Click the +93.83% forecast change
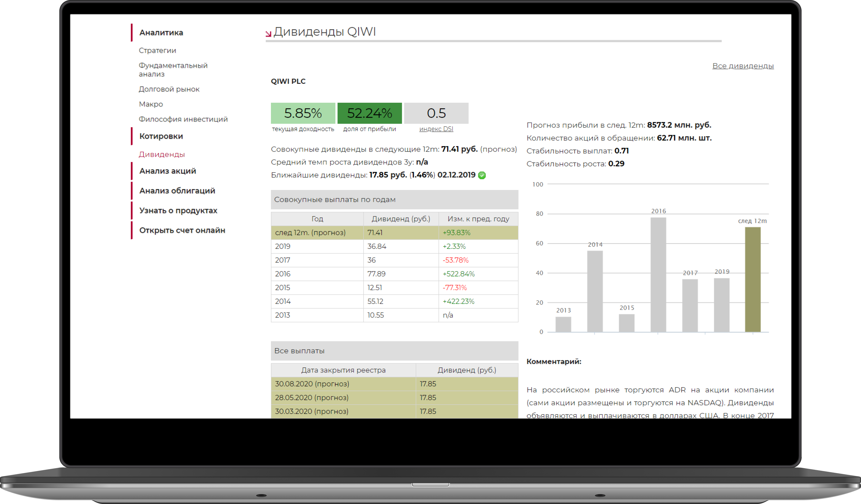The height and width of the screenshot is (504, 861). coord(456,233)
